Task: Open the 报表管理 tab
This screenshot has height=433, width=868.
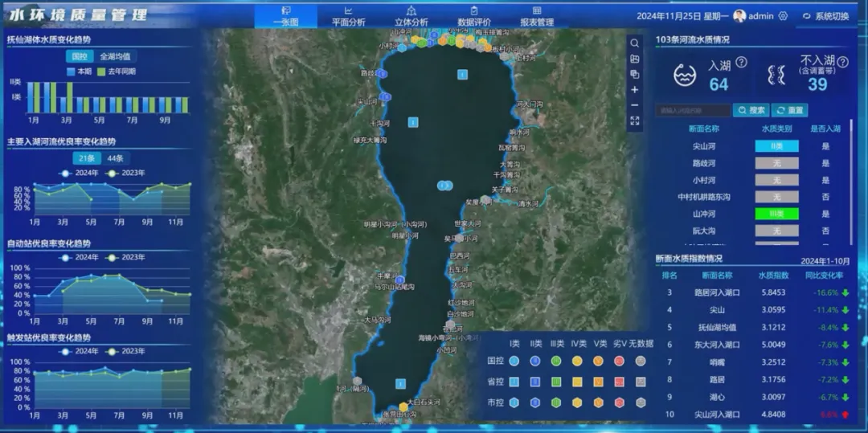Action: (536, 17)
